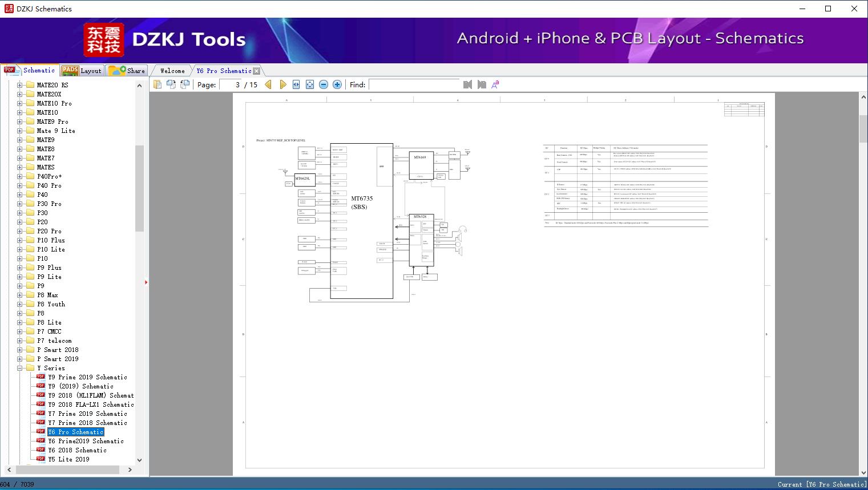
Task: Expand the MATE20 RS folder
Action: pos(20,85)
